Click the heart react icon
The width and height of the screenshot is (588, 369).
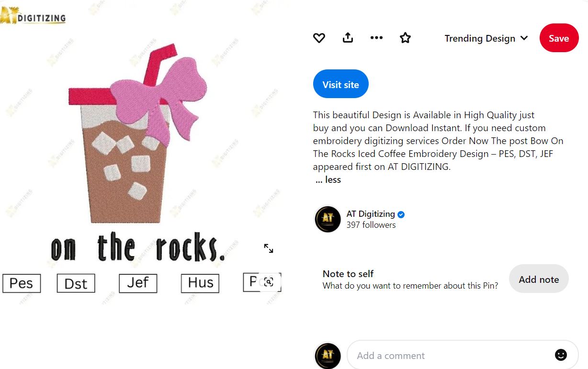tap(319, 38)
